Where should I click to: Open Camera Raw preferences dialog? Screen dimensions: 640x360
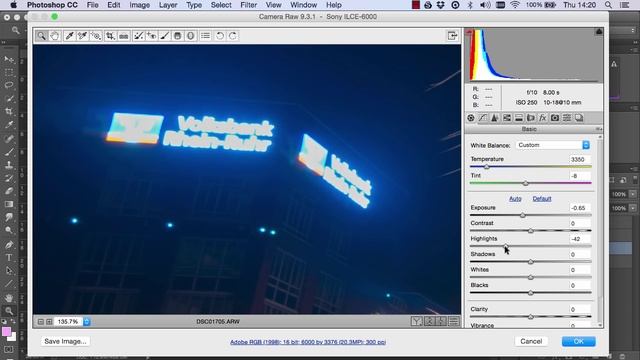205,36
